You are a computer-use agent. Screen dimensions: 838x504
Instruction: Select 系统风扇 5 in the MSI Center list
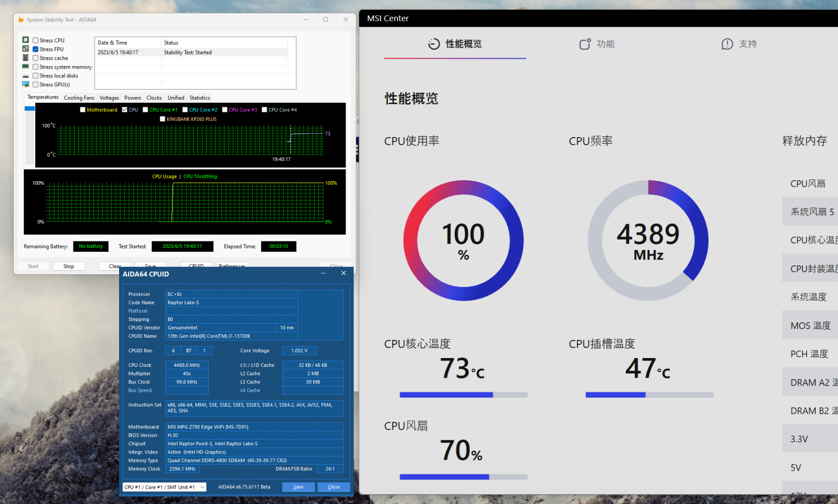pos(810,212)
